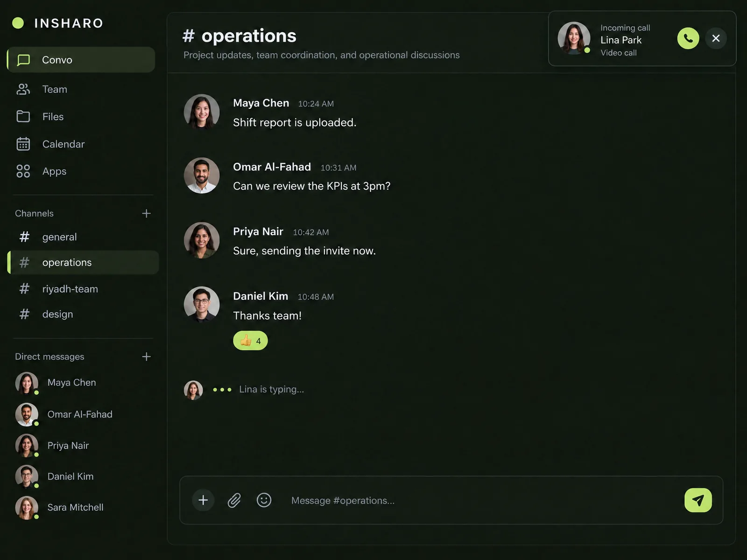Open the Convo section
Screen dimensions: 747x560
(81, 60)
